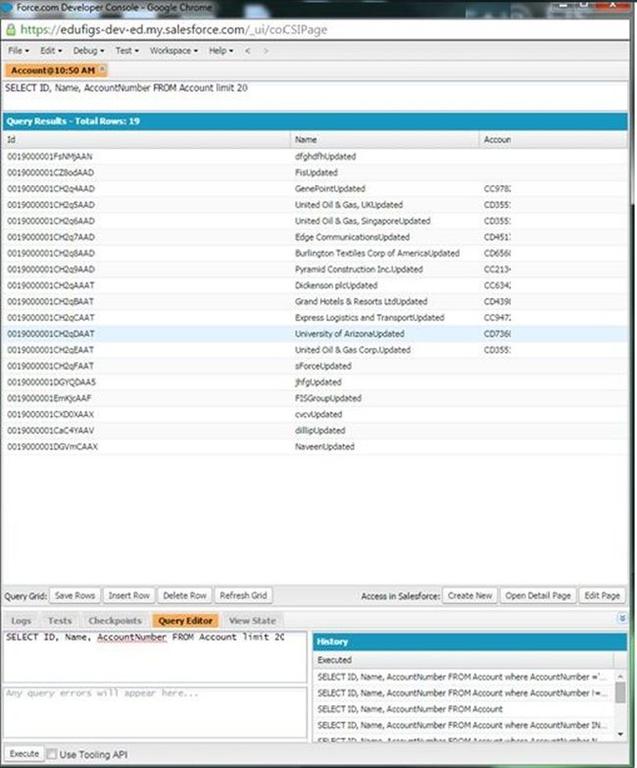
Task: Open the File menu
Action: tap(19, 50)
